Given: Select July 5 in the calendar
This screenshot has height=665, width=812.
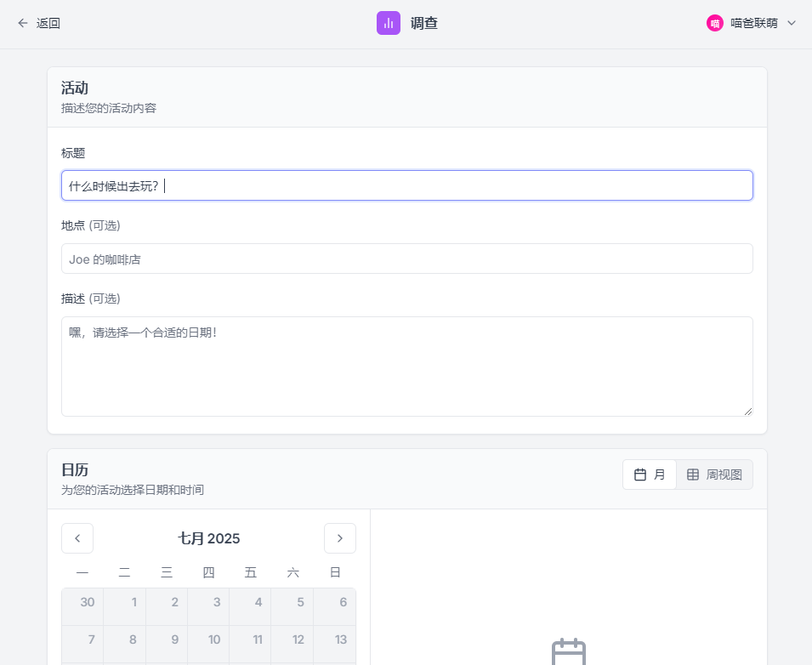Looking at the screenshot, I should click(292, 606).
